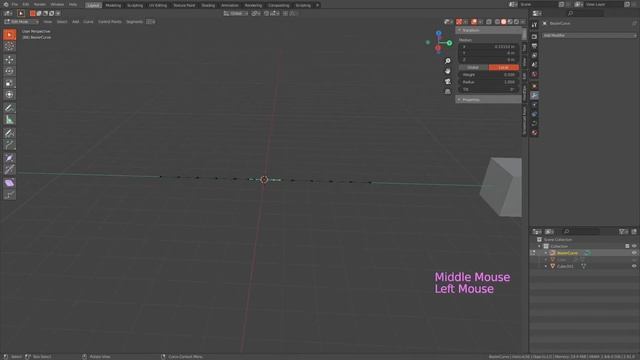Open Add Modifier dropdown
Screen dimensions: 640x360
(589, 36)
